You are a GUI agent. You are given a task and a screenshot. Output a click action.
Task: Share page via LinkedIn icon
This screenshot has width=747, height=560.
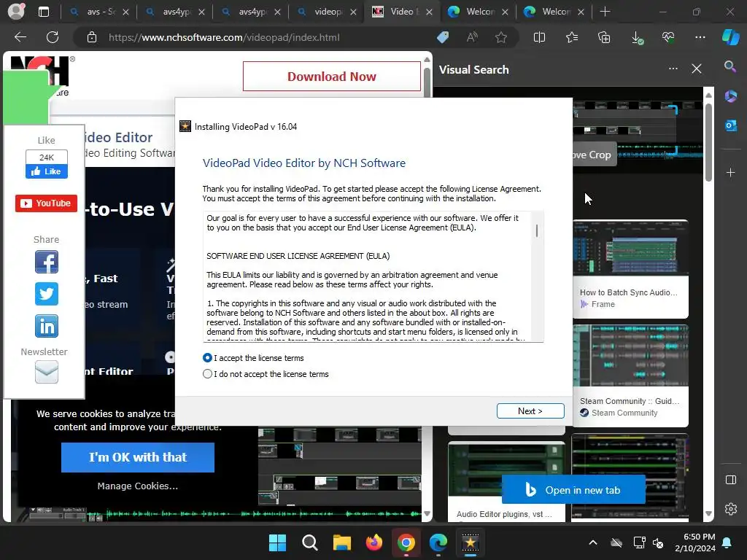pos(47,326)
